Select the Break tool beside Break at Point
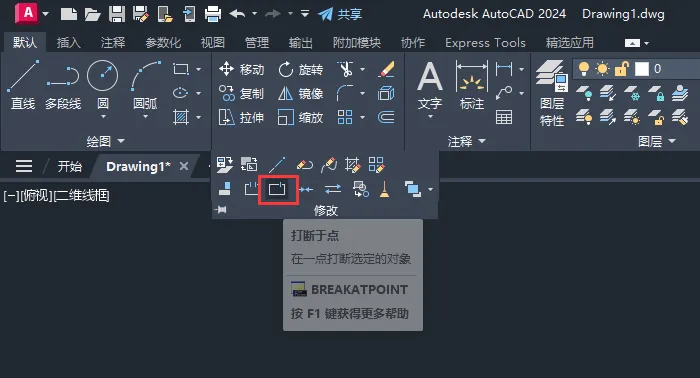700x378 pixels. coord(252,190)
